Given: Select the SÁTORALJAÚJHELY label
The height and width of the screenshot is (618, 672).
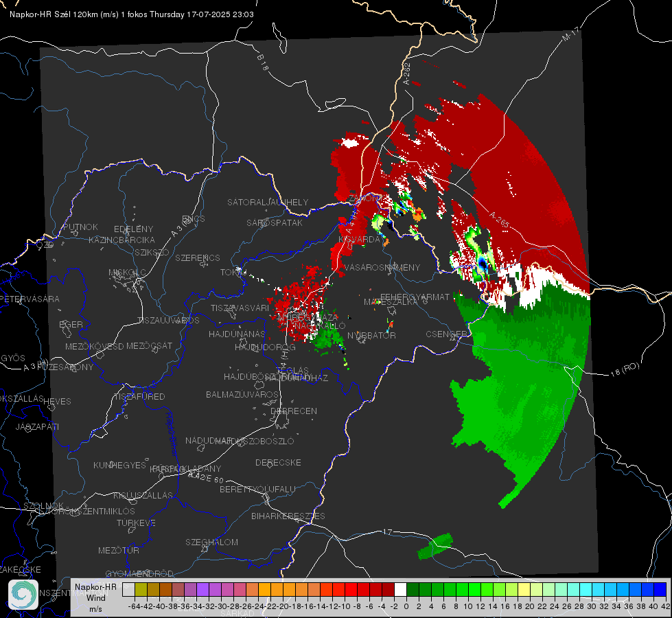Looking at the screenshot, I should pyautogui.click(x=268, y=202).
